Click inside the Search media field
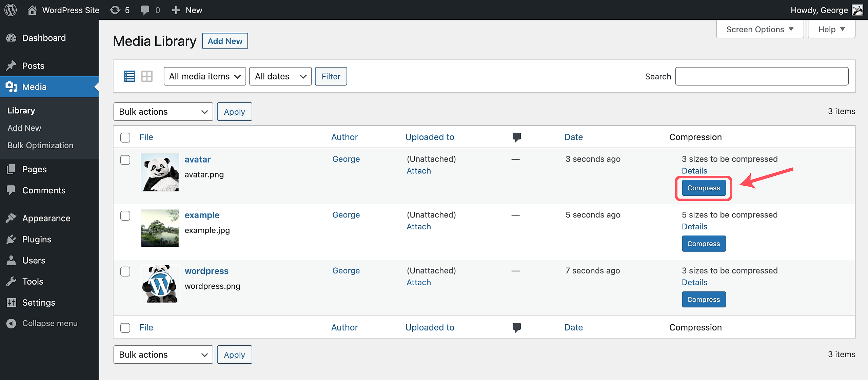This screenshot has width=868, height=380. (x=762, y=76)
